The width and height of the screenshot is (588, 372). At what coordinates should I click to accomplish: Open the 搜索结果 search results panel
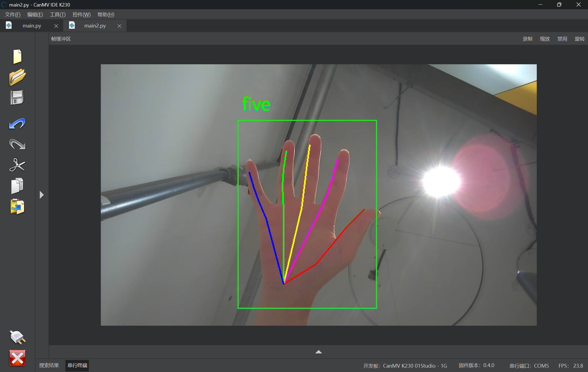pyautogui.click(x=49, y=365)
